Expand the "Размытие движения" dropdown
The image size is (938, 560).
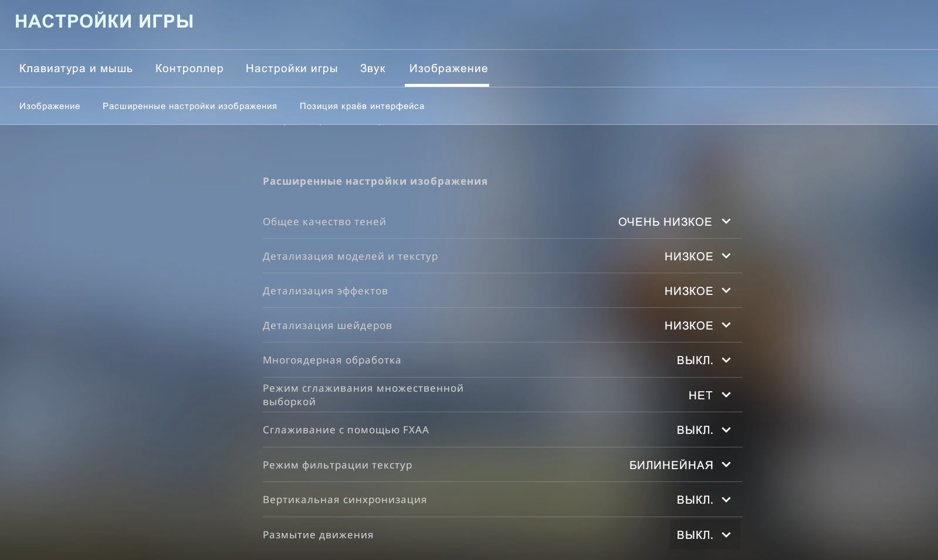click(x=705, y=535)
